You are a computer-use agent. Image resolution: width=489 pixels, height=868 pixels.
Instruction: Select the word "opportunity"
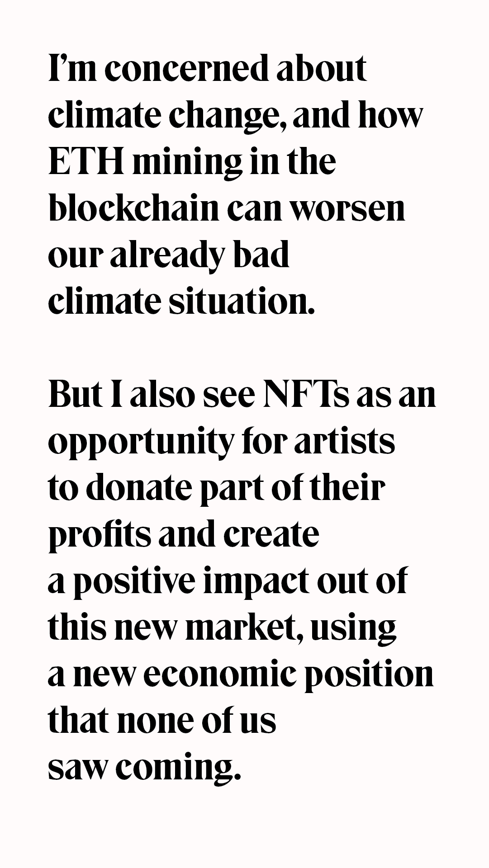point(140,442)
